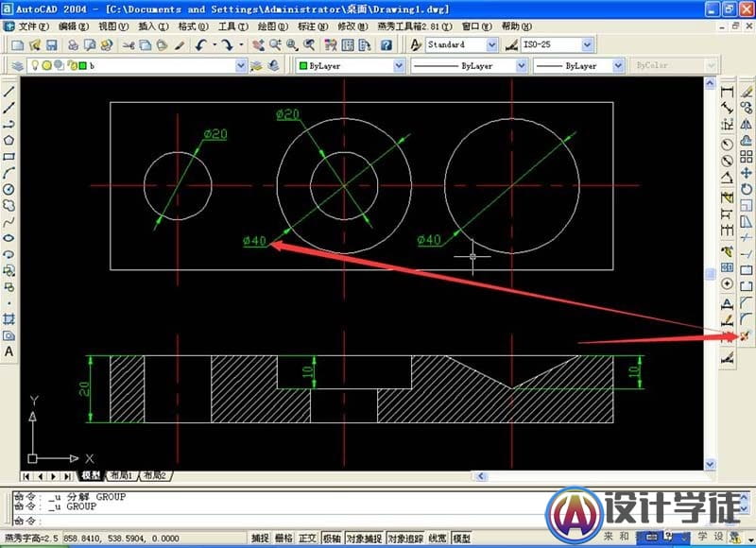Click the Erase modify tool

click(747, 91)
